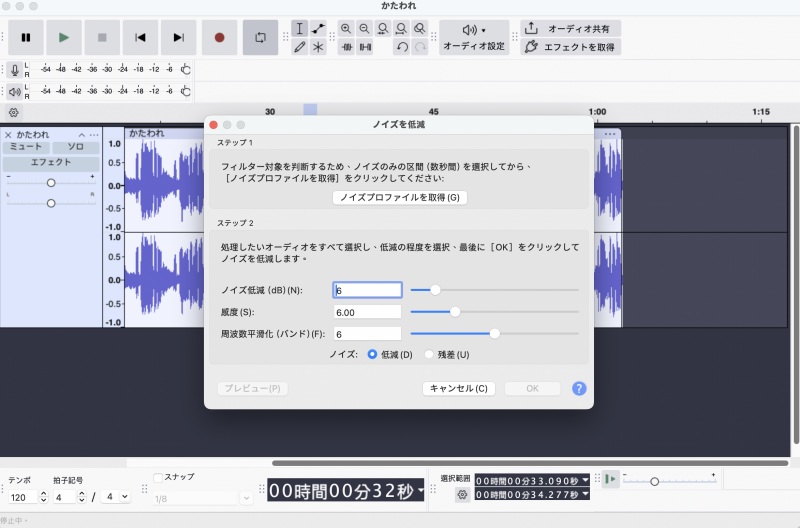Open clip three-dot menu right of dialog

click(x=610, y=134)
